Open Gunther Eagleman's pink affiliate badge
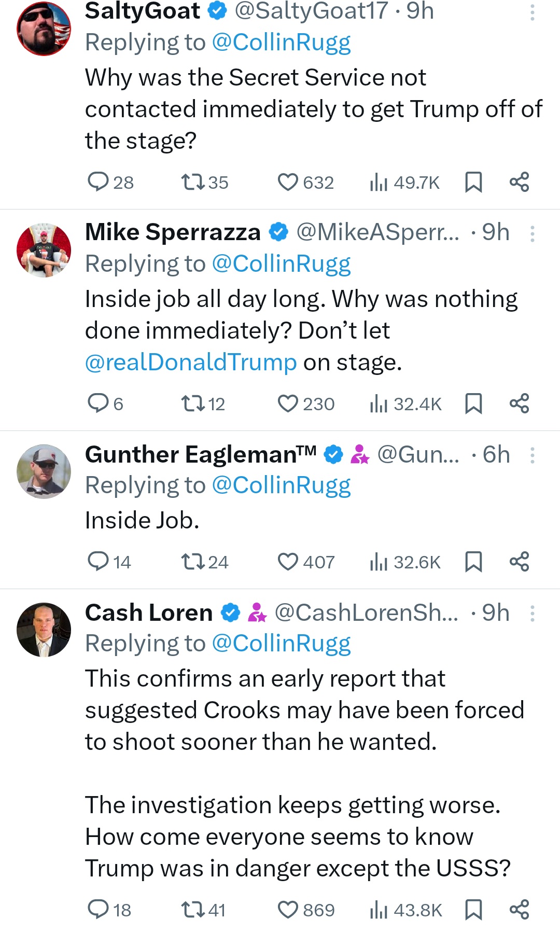 [360, 455]
